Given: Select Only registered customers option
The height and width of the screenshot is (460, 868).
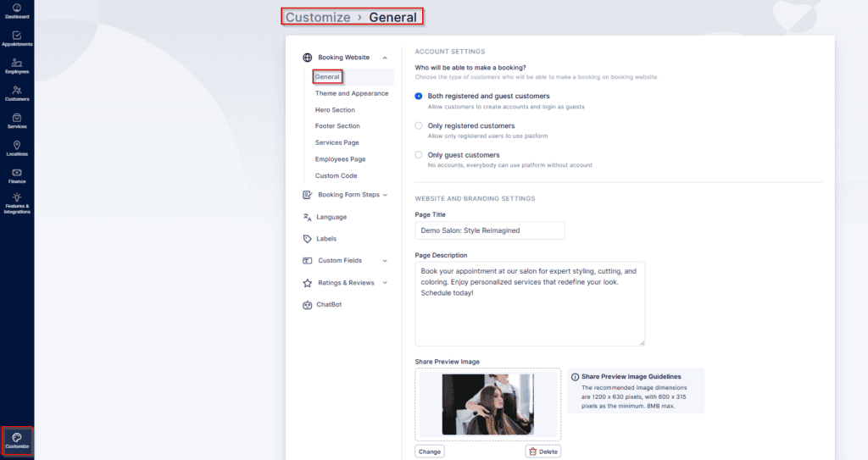Looking at the screenshot, I should pos(419,125).
